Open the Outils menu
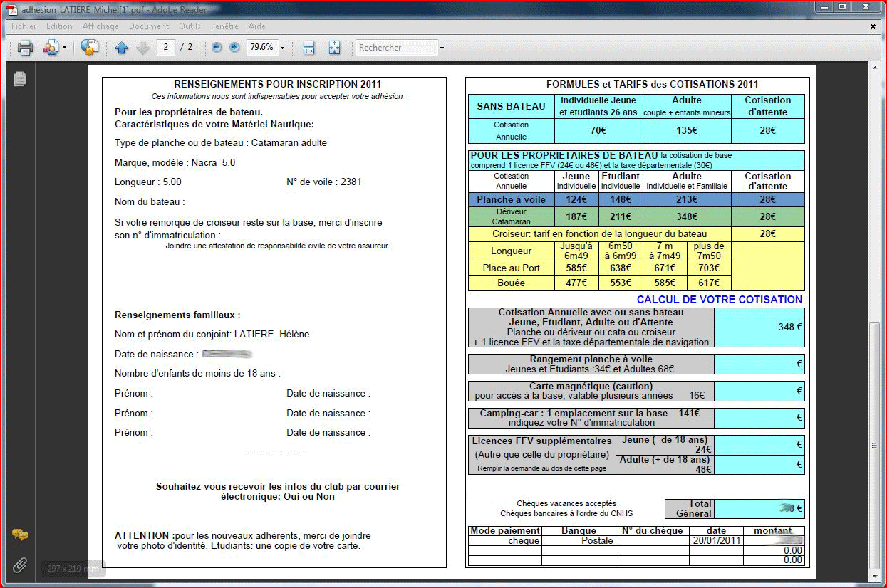The image size is (887, 588). (190, 26)
